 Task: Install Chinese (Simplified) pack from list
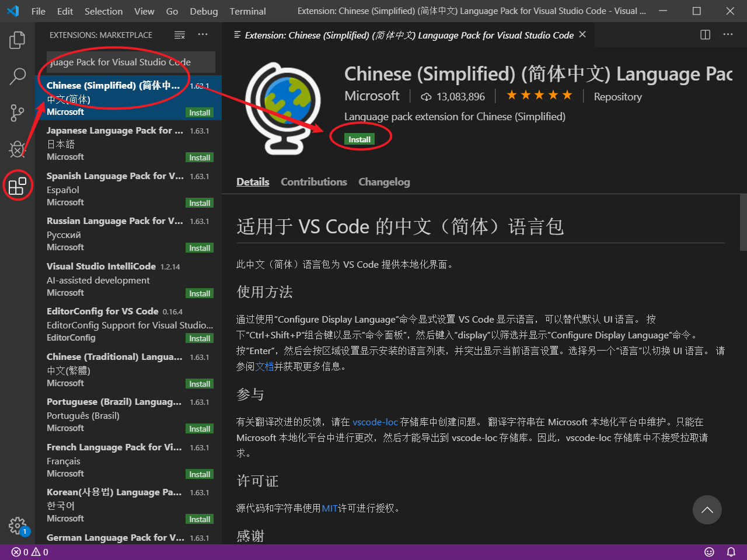200,113
